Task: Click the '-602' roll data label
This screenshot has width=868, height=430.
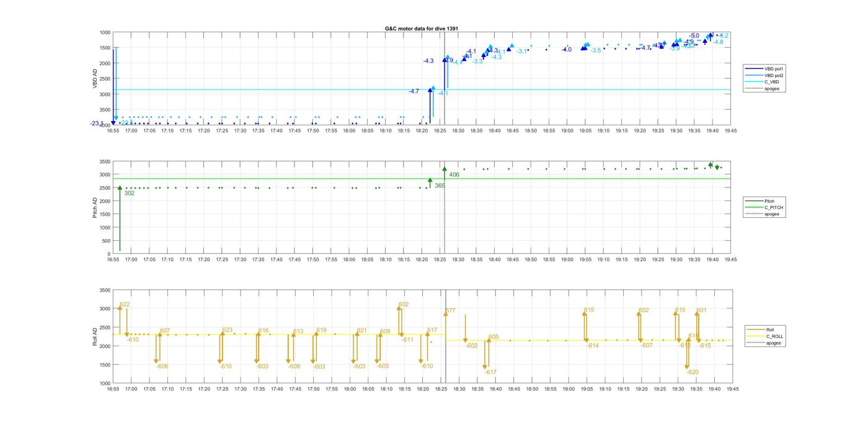Action: coord(472,346)
